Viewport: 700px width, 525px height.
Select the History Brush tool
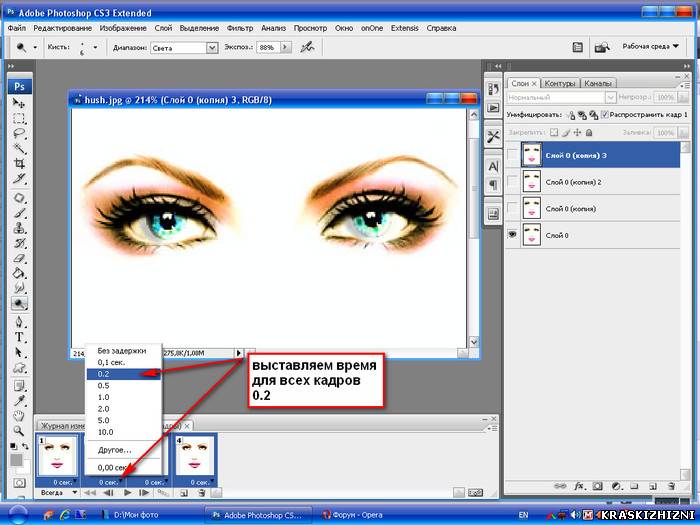click(19, 243)
